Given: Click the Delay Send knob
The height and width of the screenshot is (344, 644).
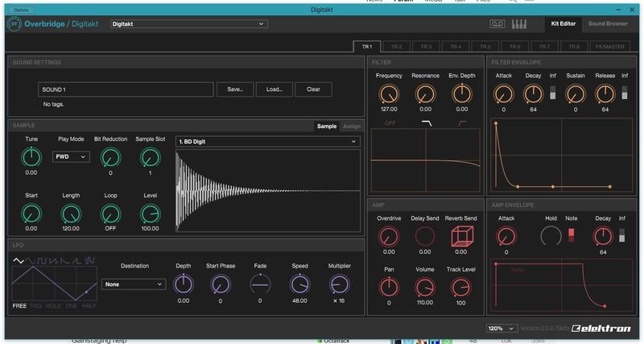Looking at the screenshot, I should point(425,237).
